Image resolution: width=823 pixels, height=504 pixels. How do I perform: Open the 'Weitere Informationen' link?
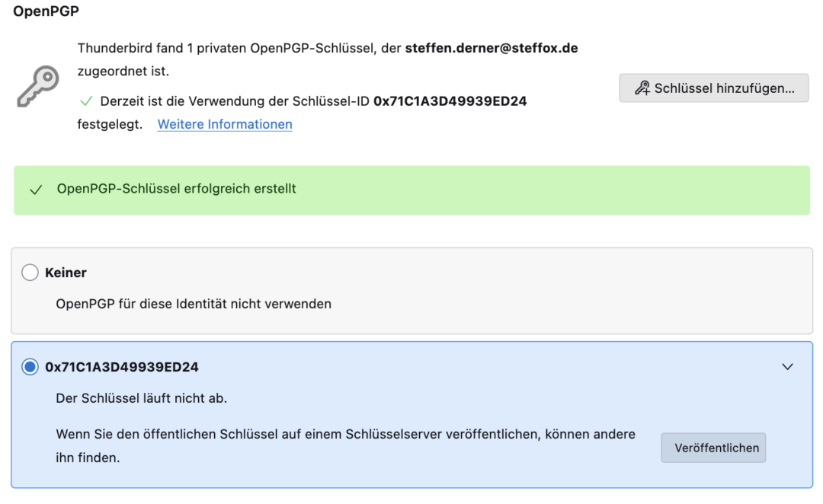tap(225, 124)
